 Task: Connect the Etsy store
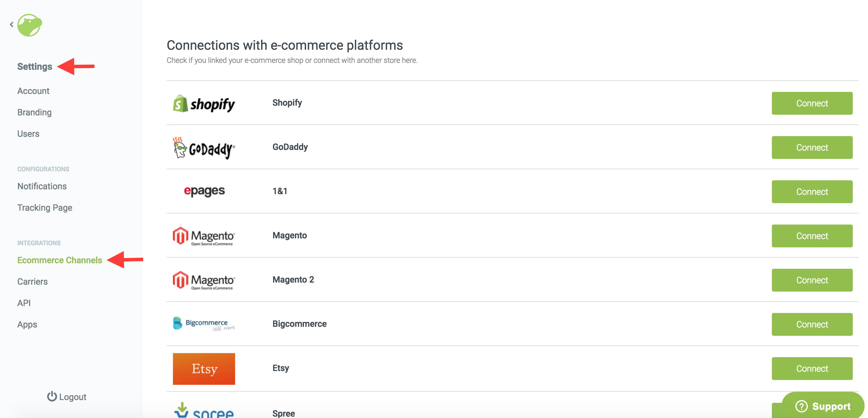coord(812,369)
